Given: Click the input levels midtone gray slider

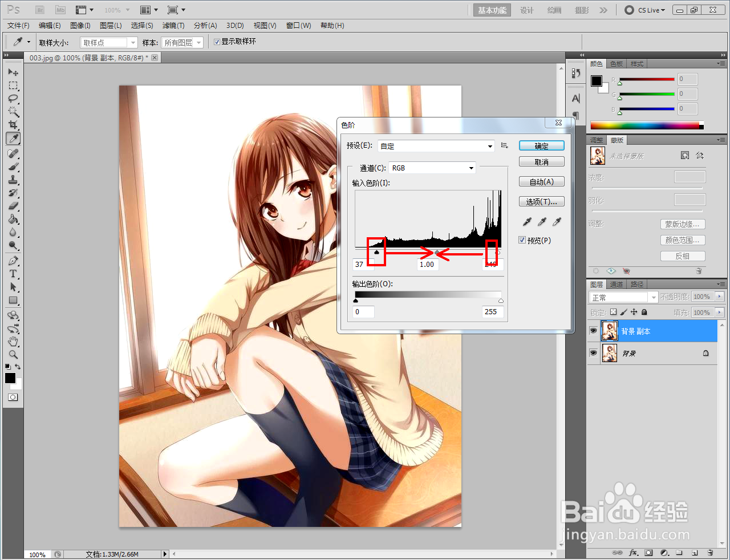Looking at the screenshot, I should 437,252.
